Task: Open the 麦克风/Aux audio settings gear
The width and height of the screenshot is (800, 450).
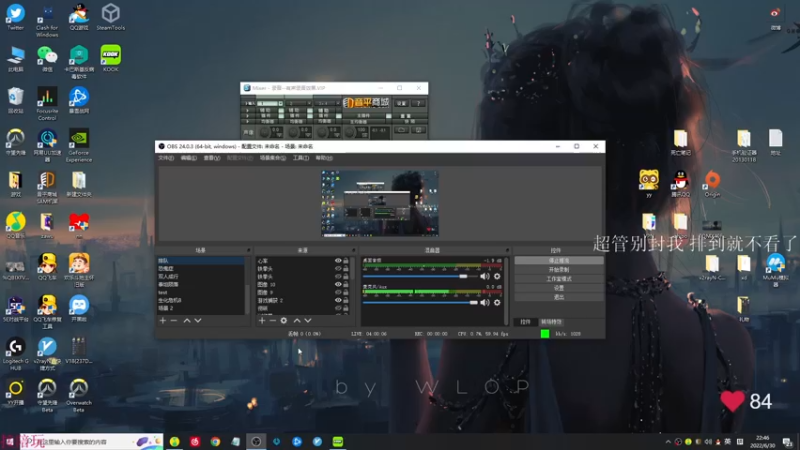Action: click(x=497, y=303)
